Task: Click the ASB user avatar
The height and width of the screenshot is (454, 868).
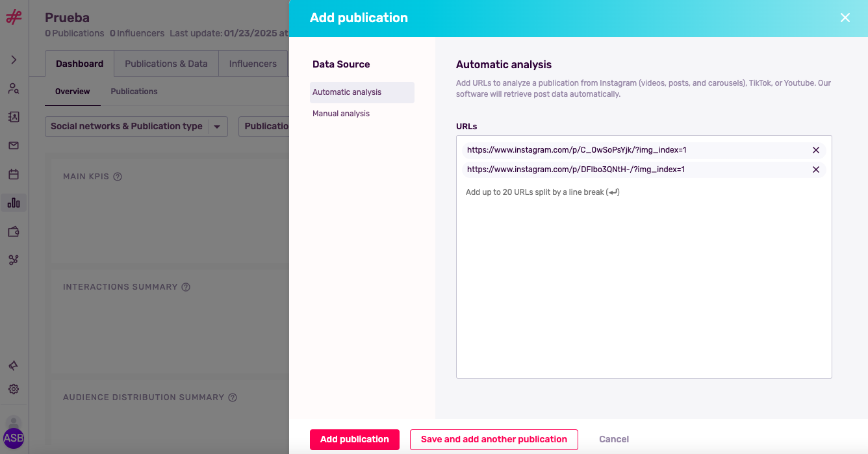Action: [14, 438]
